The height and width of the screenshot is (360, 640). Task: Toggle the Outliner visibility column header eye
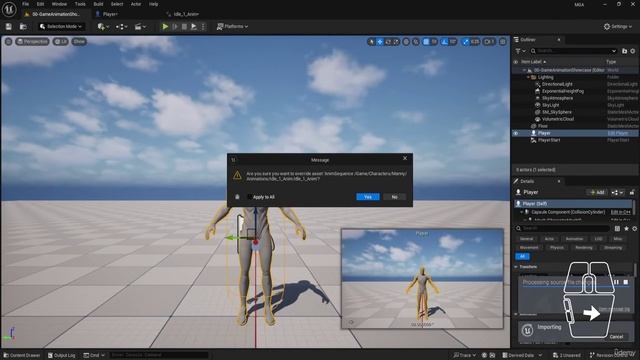click(516, 62)
